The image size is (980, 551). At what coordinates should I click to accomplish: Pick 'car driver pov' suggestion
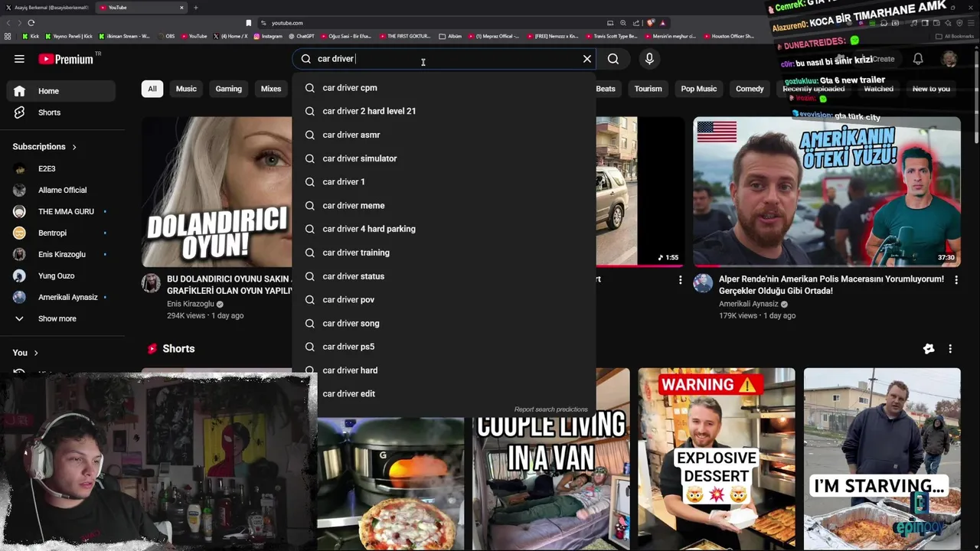(x=444, y=300)
